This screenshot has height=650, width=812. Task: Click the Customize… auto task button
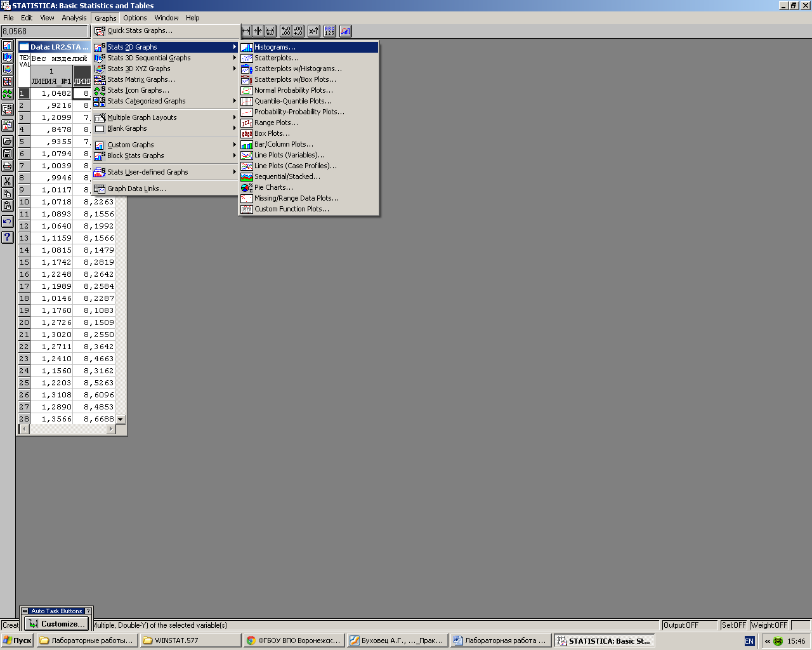[56, 624]
